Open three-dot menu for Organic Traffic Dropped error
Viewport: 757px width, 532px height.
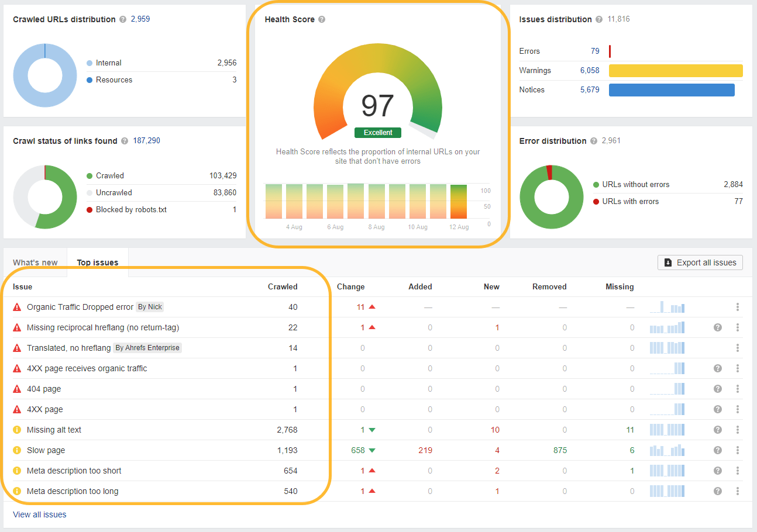(x=738, y=307)
